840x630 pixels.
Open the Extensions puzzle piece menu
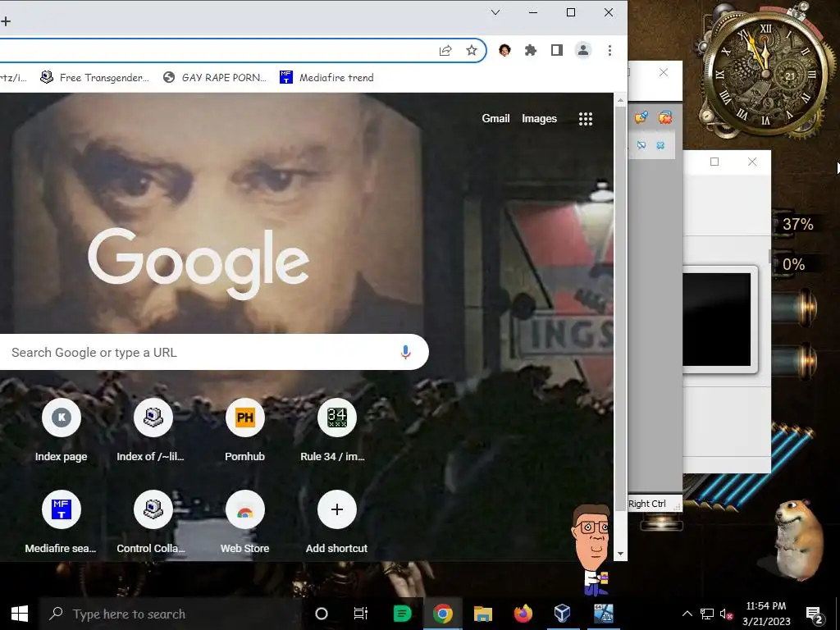(x=531, y=50)
